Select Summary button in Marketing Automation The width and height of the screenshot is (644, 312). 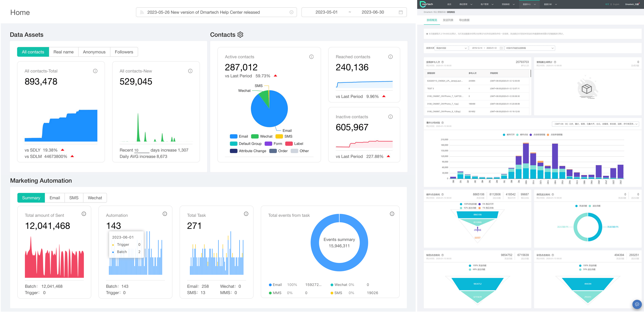[x=31, y=198]
